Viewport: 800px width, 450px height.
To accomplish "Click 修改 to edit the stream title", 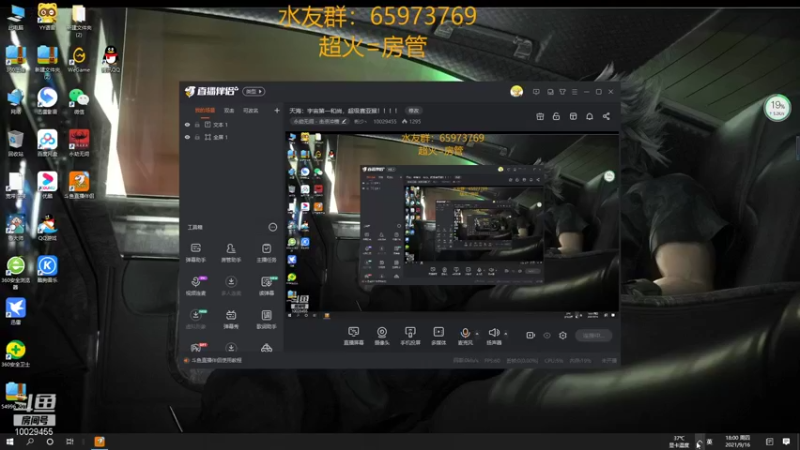I will [x=413, y=110].
